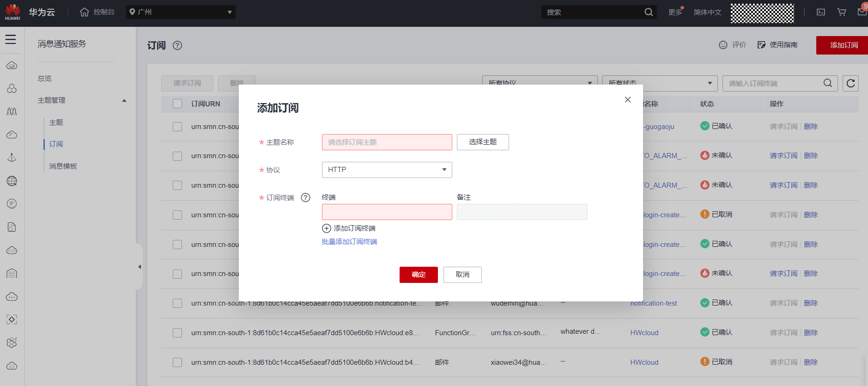The image size is (868, 386).
Task: Check the row with name -guogaoju
Action: (x=177, y=127)
